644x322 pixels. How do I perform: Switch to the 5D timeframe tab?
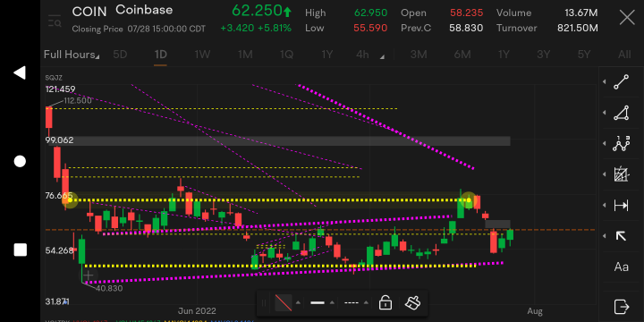pos(120,55)
